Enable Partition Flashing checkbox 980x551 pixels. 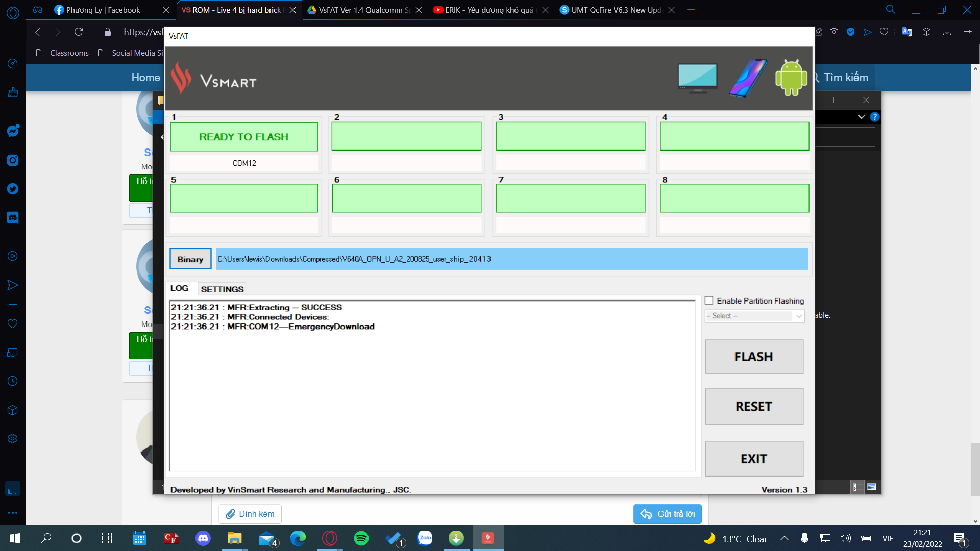point(709,300)
